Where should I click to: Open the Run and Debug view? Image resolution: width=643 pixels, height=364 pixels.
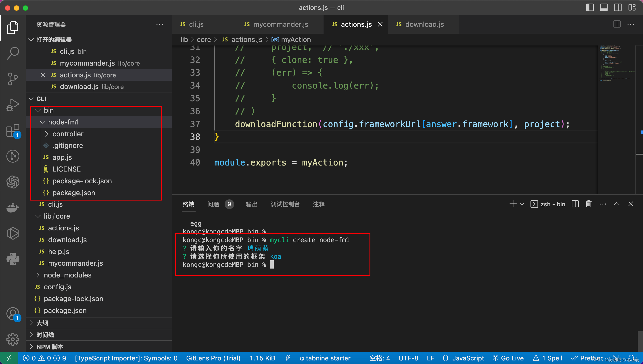point(13,105)
